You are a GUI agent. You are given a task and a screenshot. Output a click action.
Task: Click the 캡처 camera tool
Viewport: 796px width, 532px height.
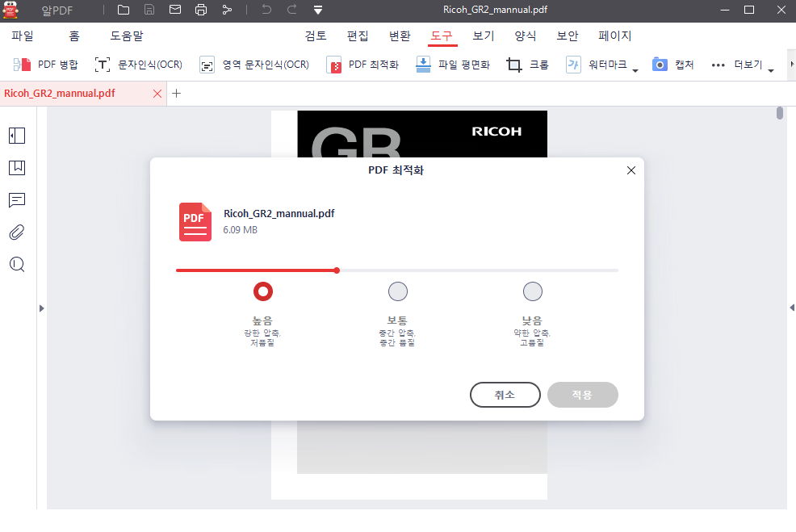tap(672, 65)
